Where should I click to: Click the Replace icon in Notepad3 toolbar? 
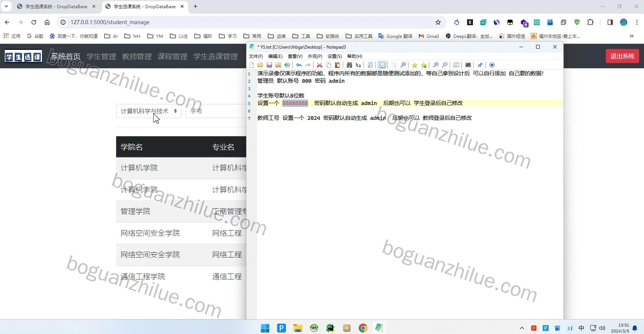[358, 65]
